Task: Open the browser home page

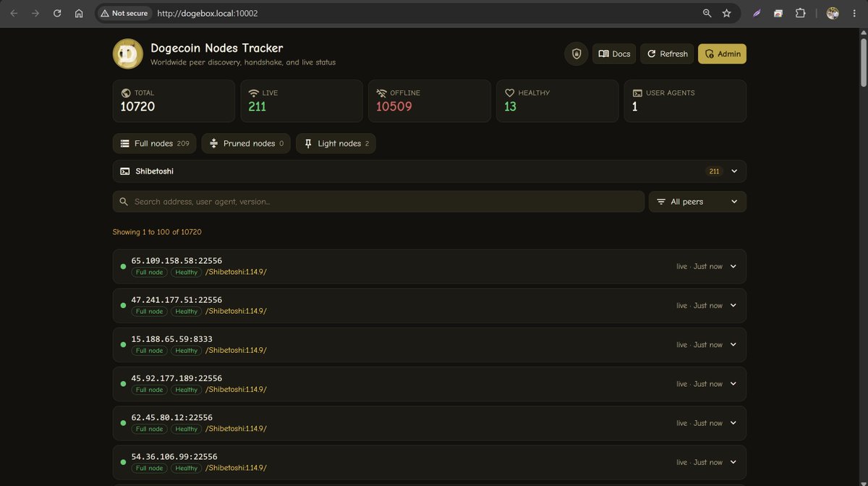Action: click(x=79, y=13)
